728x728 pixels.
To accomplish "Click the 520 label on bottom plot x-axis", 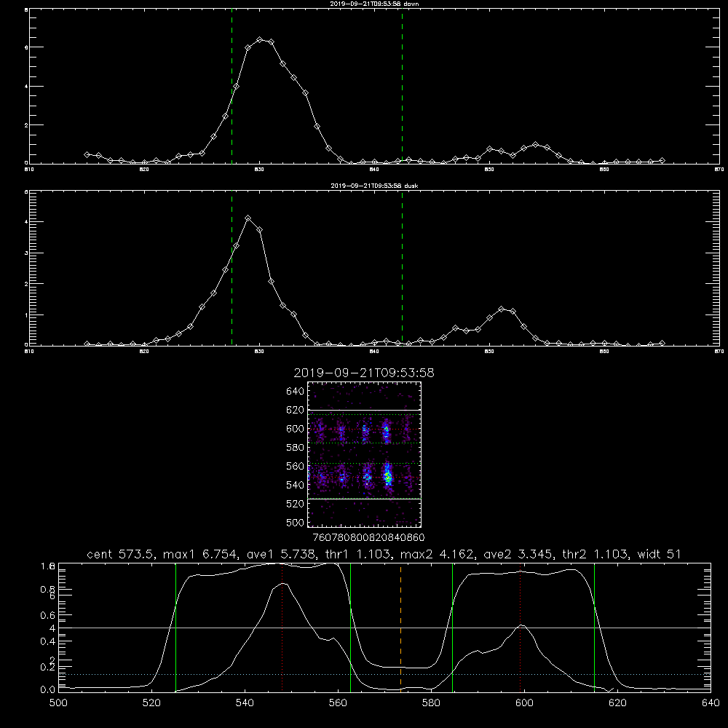I will click(151, 703).
